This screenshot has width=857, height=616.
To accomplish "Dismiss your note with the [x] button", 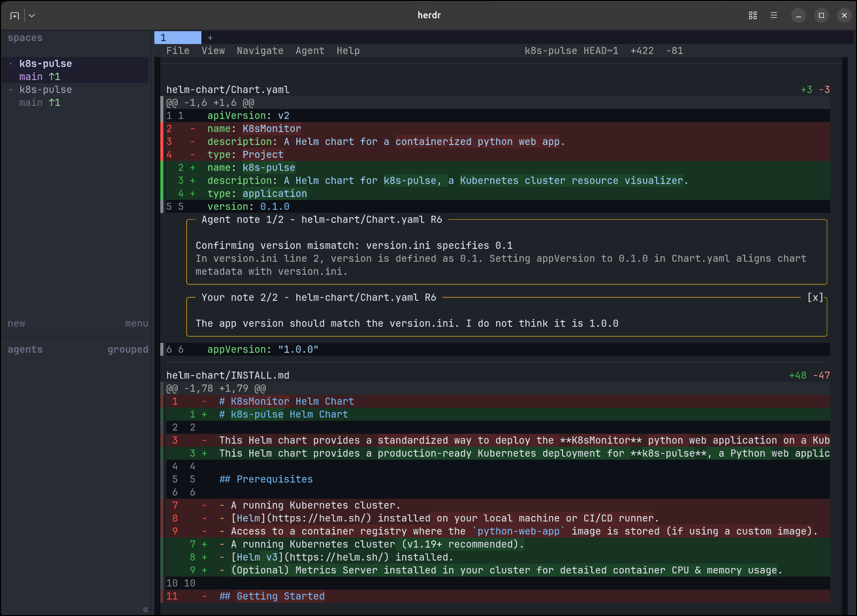I will 815,297.
